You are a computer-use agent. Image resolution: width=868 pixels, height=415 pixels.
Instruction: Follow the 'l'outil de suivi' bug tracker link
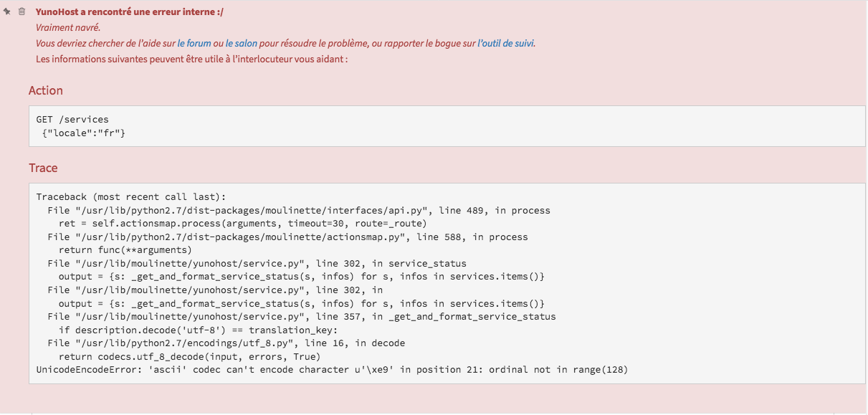505,44
